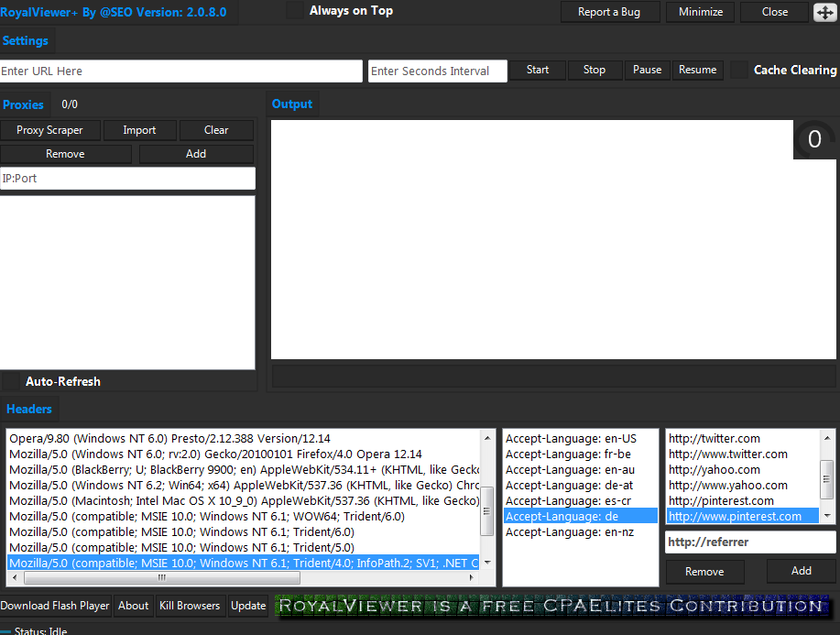Screen dimensions: 840x635
Task: Click the user-agent list scroll up arrow
Action: pyautogui.click(x=487, y=437)
